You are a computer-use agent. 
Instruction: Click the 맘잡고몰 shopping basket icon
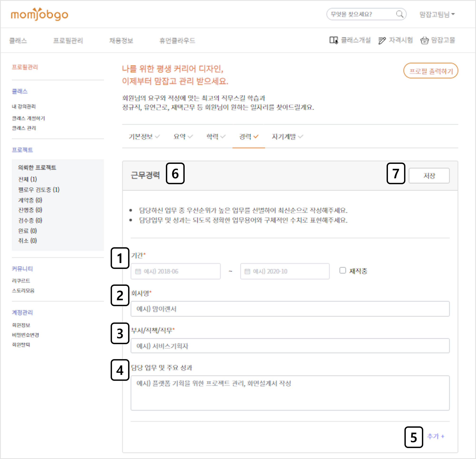point(424,40)
